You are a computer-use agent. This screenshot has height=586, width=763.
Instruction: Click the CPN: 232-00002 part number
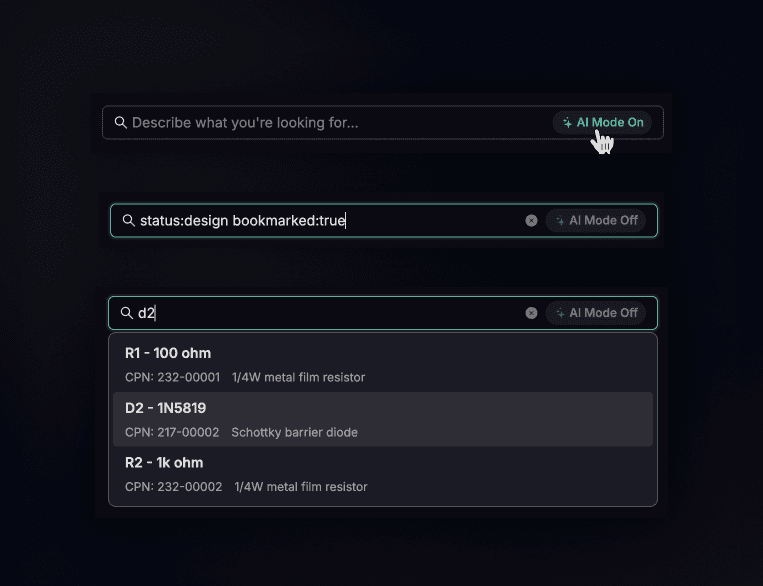point(173,487)
